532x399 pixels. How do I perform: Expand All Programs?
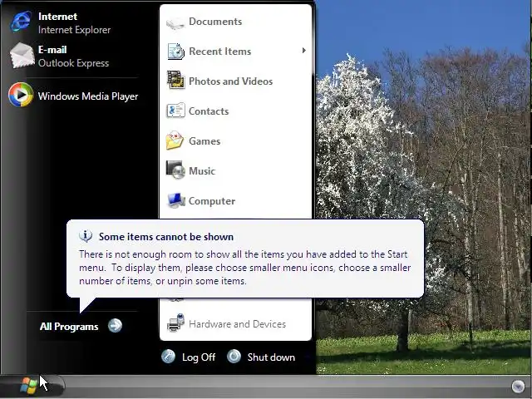pos(81,326)
